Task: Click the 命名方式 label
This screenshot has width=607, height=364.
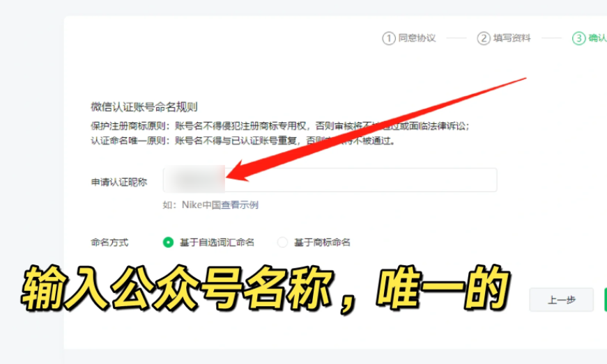Action: 109,242
